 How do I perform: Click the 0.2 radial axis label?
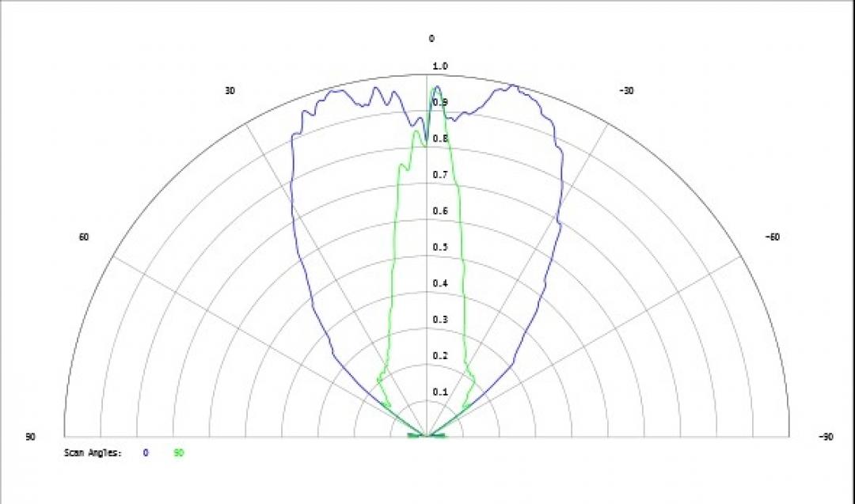pos(440,356)
